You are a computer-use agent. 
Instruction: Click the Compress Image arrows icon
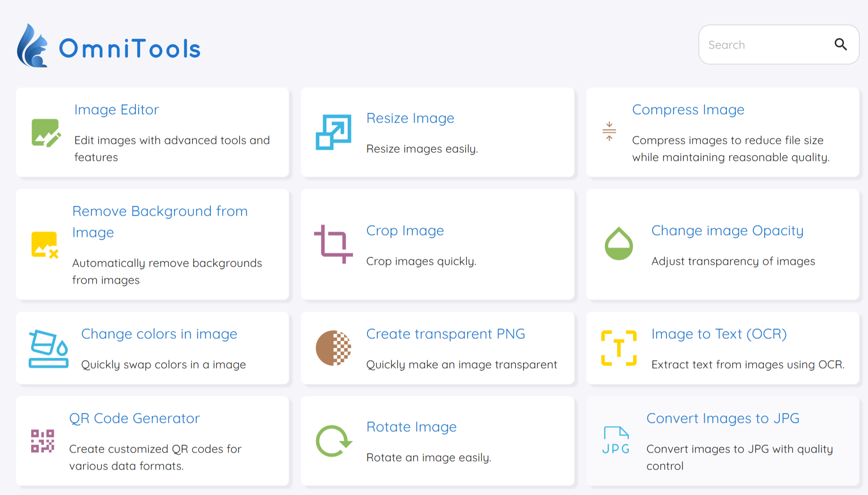[x=609, y=132]
